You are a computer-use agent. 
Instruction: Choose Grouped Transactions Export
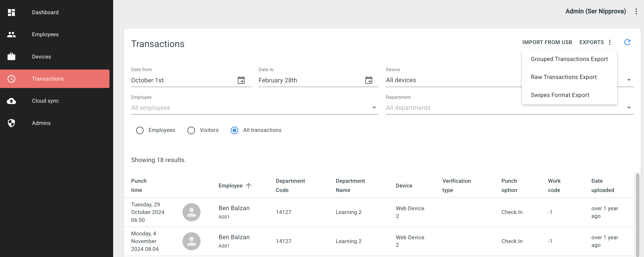(569, 59)
